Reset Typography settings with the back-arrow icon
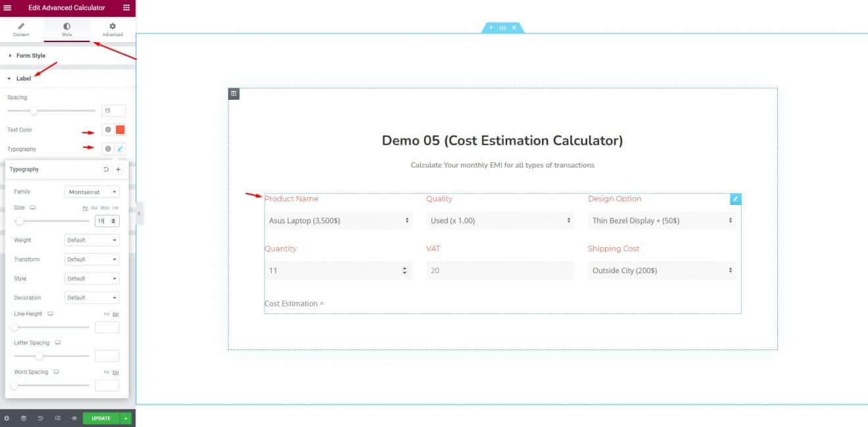This screenshot has width=868, height=427. tap(105, 169)
